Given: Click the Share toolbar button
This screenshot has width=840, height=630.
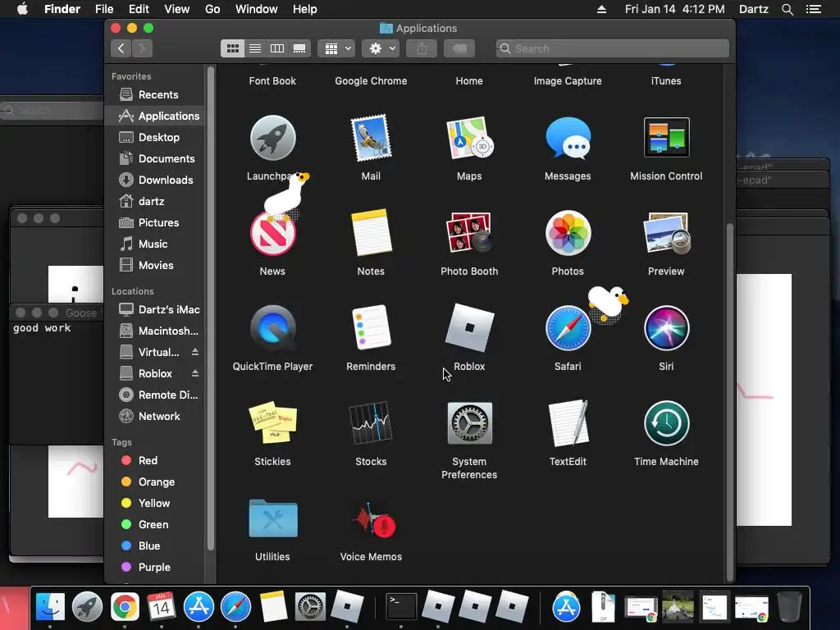Looking at the screenshot, I should pos(422,48).
